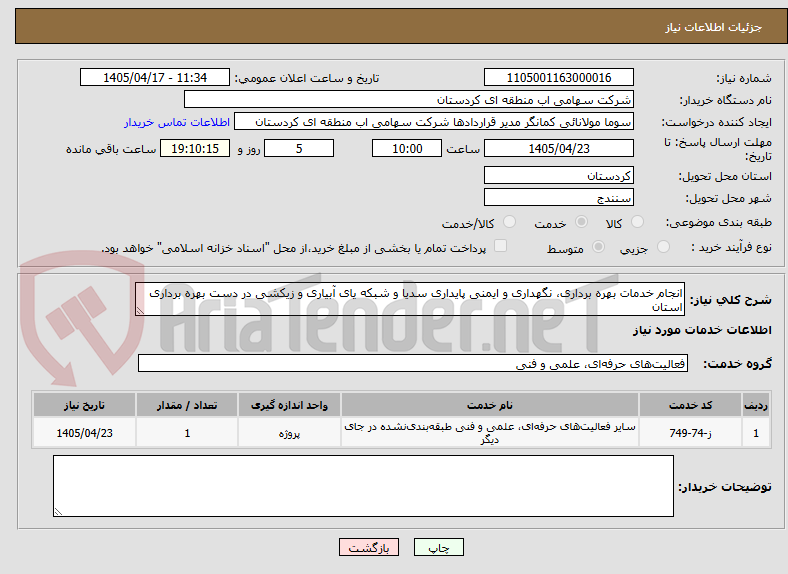Click the شهر محل تحویل field سنندج
The width and height of the screenshot is (788, 574).
point(558,198)
